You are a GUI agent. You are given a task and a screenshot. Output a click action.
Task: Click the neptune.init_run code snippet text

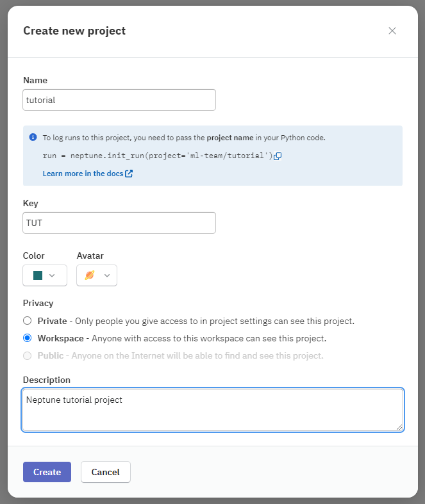point(158,156)
